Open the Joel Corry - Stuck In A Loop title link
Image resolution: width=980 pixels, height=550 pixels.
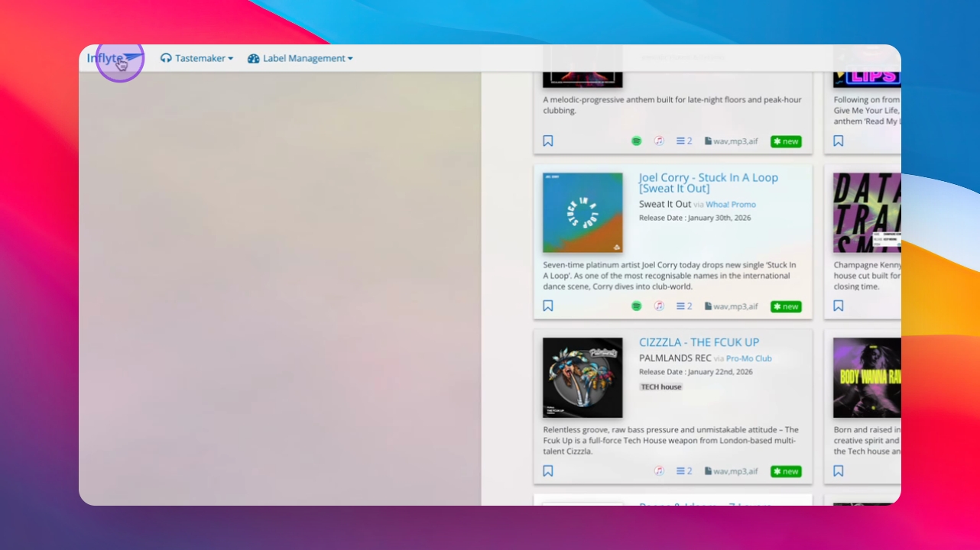709,183
